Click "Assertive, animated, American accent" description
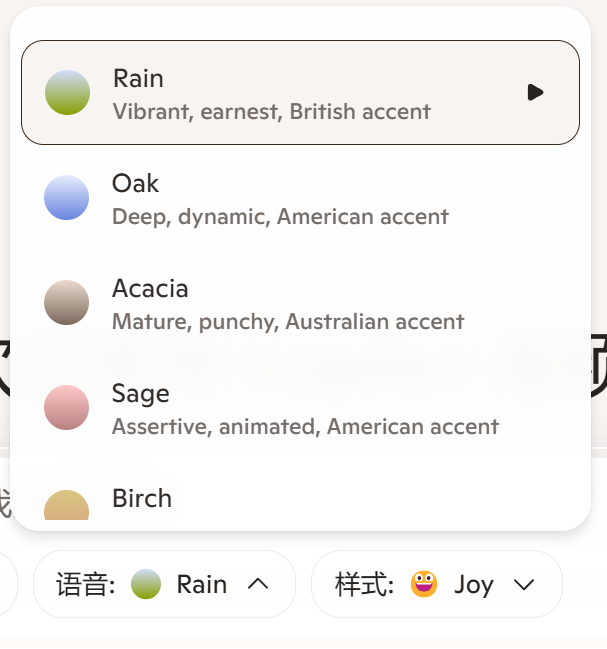 [x=305, y=427]
